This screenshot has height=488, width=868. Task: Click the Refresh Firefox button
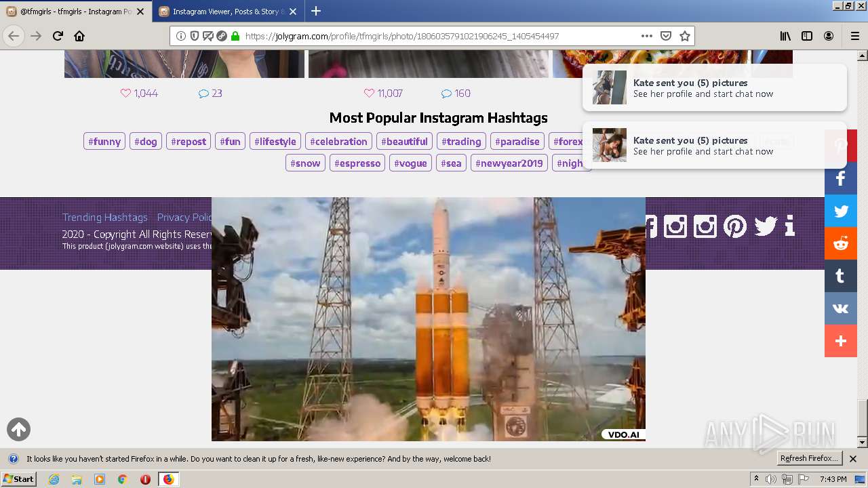809,458
